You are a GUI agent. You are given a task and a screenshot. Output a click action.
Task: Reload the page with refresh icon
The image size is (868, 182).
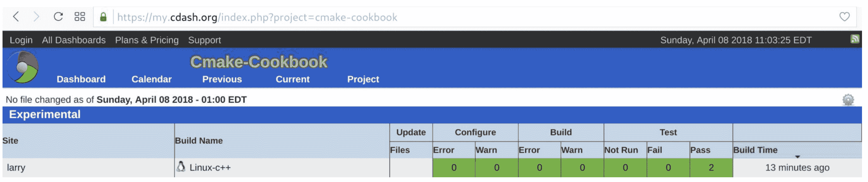pos(58,16)
